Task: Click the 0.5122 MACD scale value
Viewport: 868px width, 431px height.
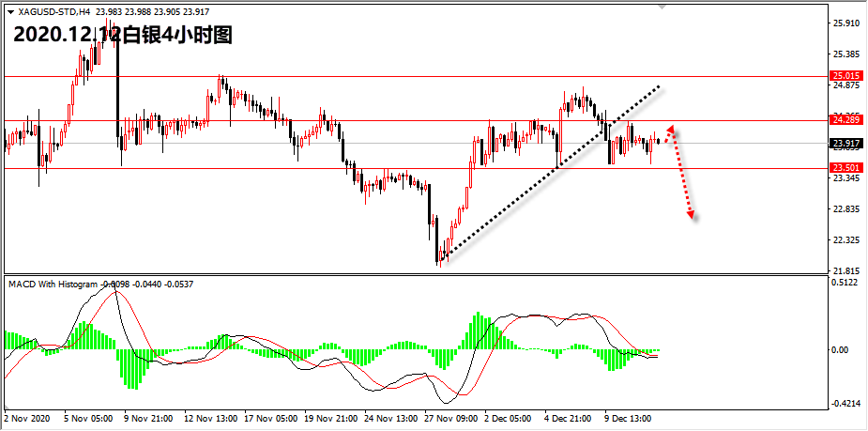Action: tap(845, 282)
